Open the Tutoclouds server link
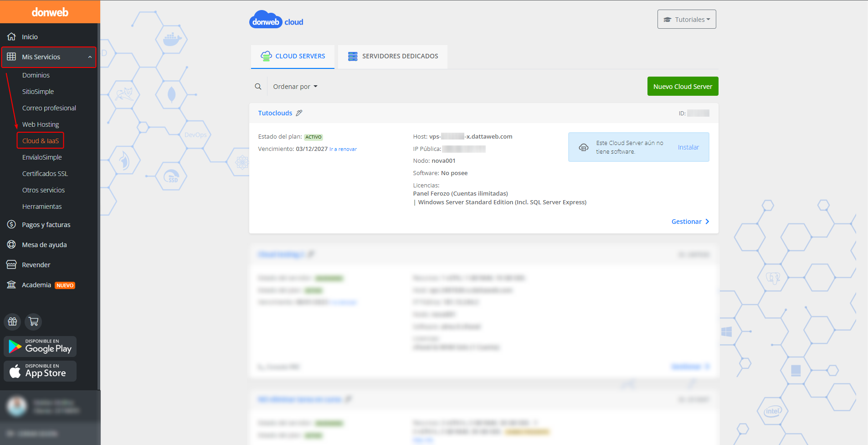This screenshot has width=868, height=445. [x=275, y=113]
